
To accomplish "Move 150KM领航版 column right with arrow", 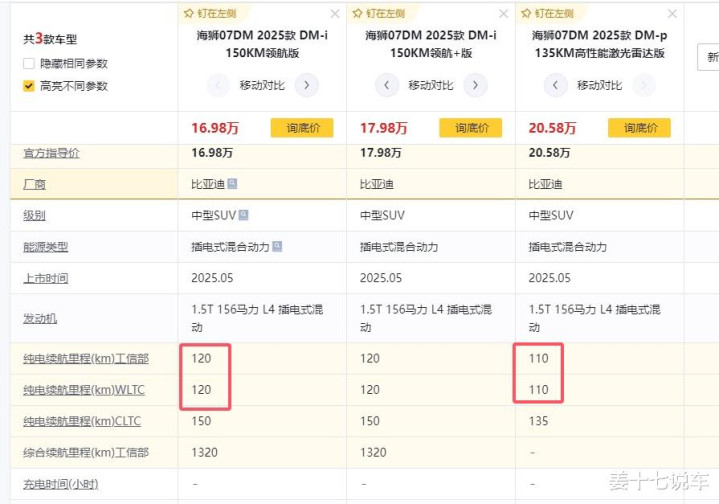I will click(x=307, y=85).
